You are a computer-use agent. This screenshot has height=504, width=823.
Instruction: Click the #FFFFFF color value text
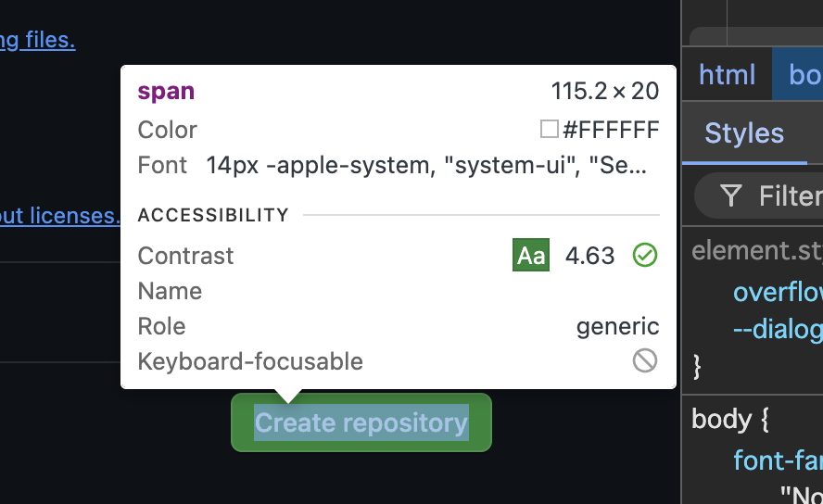(x=611, y=130)
